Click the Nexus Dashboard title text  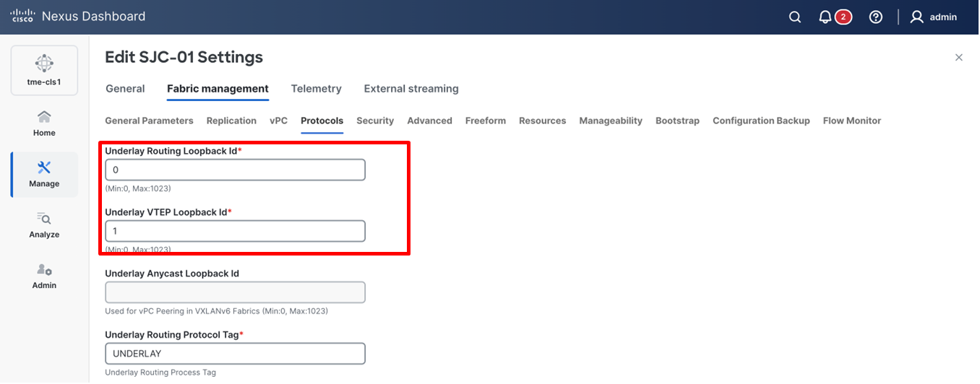(93, 17)
